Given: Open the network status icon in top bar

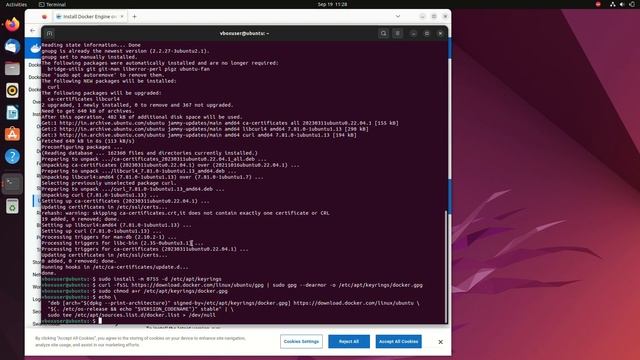Looking at the screenshot, I should point(612,4).
